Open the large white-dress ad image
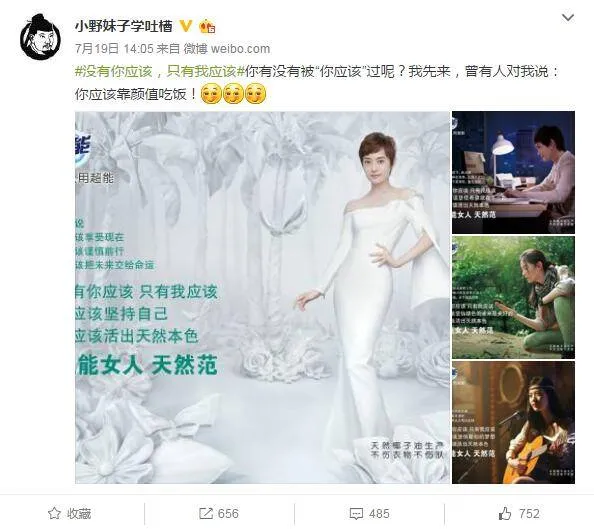The height and width of the screenshot is (529, 594). coord(262,297)
